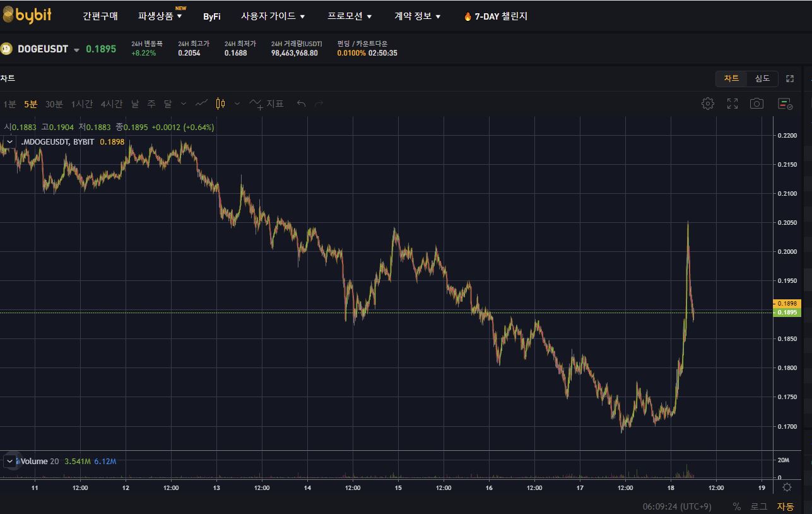Image resolution: width=812 pixels, height=514 pixels.
Task: Enable auto scale (자동)
Action: [786, 506]
